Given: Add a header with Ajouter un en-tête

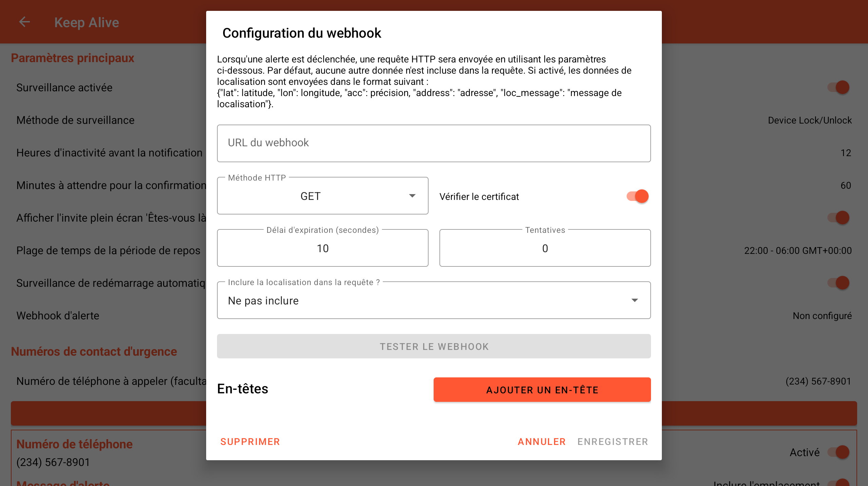Looking at the screenshot, I should pyautogui.click(x=542, y=390).
